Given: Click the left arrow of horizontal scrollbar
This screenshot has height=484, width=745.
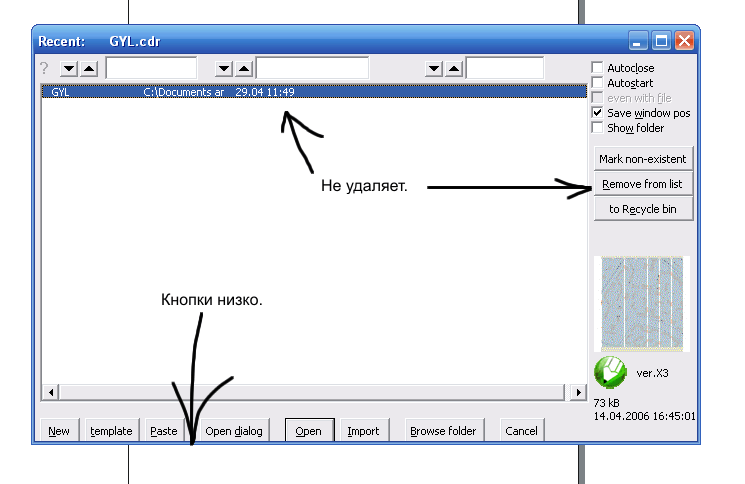Looking at the screenshot, I should click(x=51, y=392).
